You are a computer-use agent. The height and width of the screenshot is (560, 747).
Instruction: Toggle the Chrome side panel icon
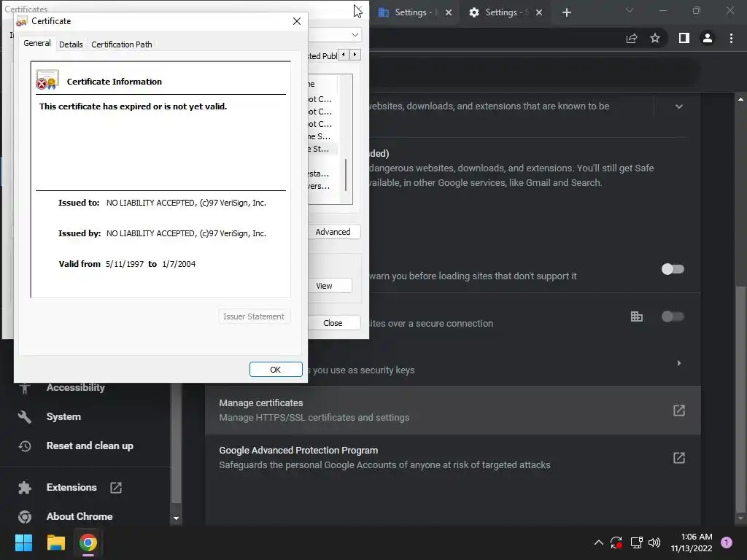click(x=684, y=38)
